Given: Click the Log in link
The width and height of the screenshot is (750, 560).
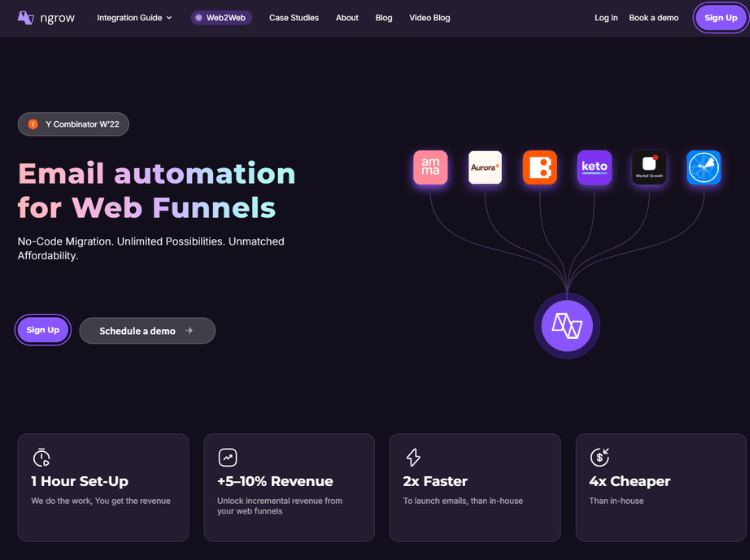Looking at the screenshot, I should (606, 18).
